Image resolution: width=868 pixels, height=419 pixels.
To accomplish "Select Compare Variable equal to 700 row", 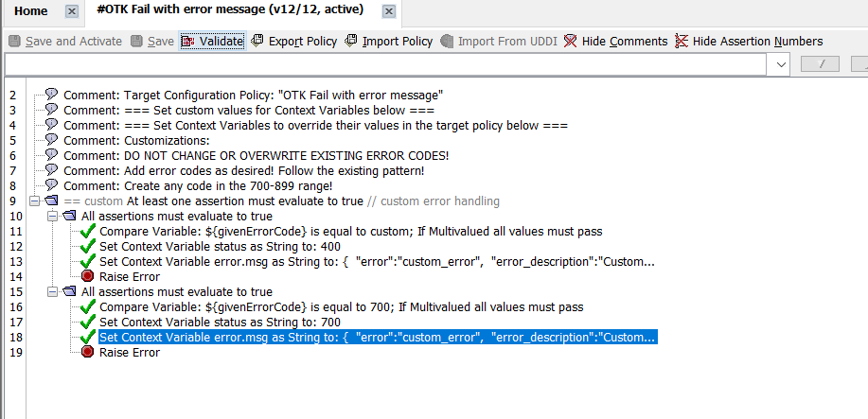I will coord(342,306).
